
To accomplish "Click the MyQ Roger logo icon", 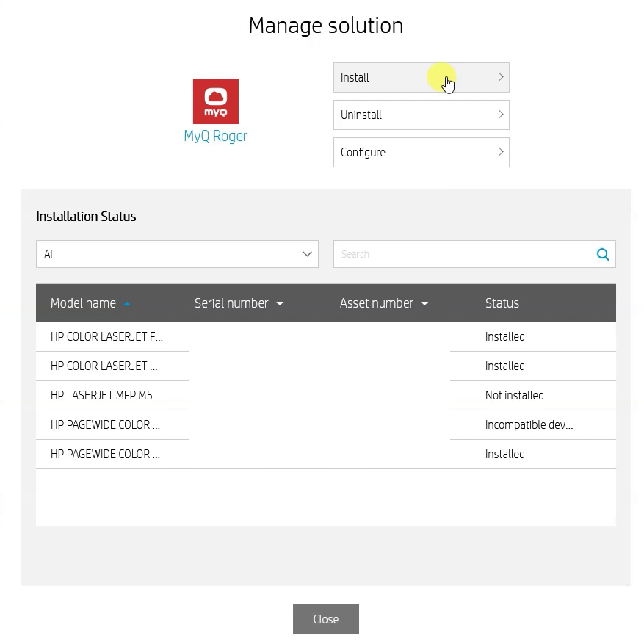I will [x=215, y=101].
